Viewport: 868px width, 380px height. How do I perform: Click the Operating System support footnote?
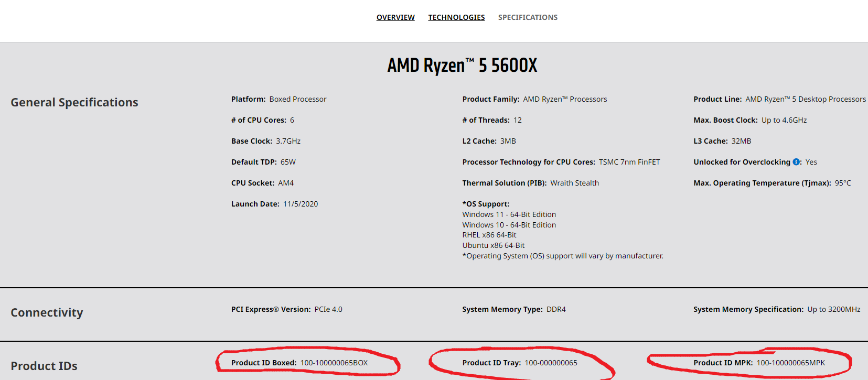[x=563, y=256]
